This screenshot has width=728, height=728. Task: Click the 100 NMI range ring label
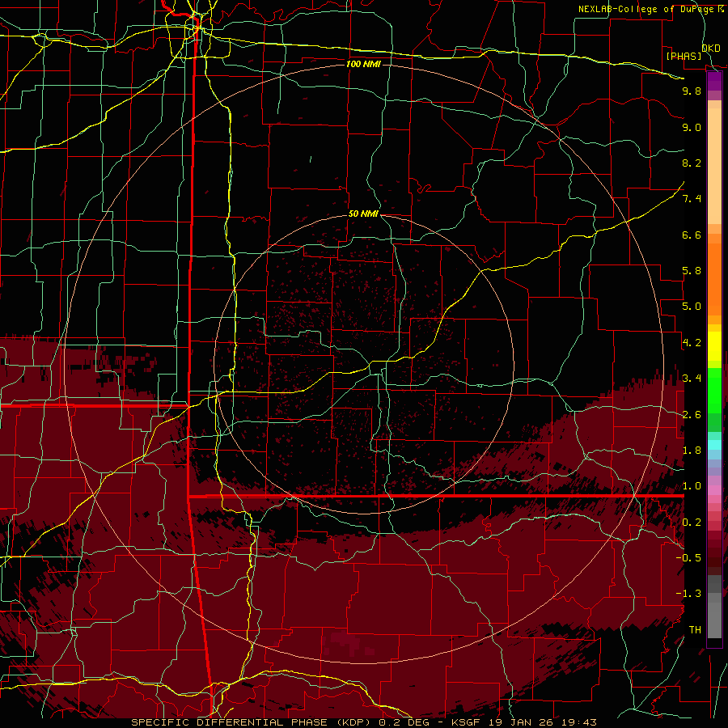[363, 64]
